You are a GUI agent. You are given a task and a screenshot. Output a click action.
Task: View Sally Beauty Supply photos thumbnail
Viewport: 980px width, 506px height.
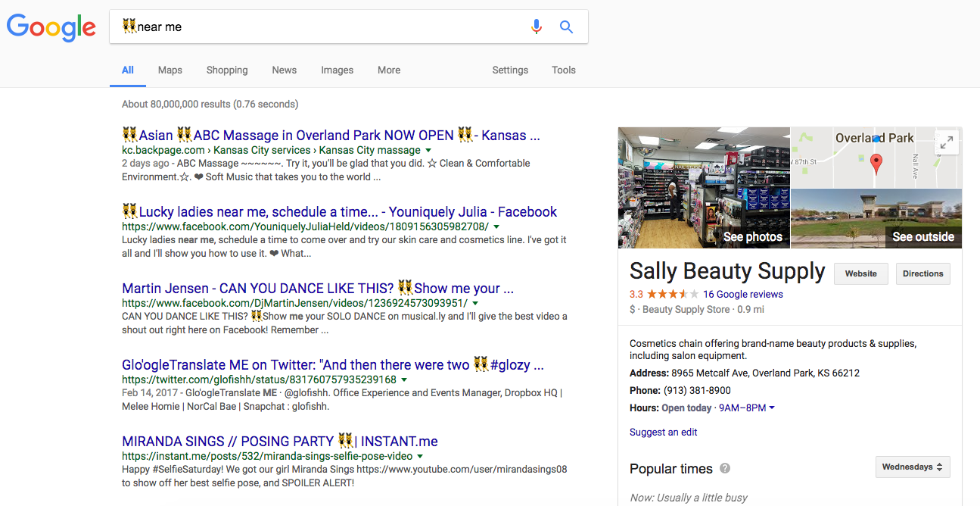pyautogui.click(x=704, y=188)
